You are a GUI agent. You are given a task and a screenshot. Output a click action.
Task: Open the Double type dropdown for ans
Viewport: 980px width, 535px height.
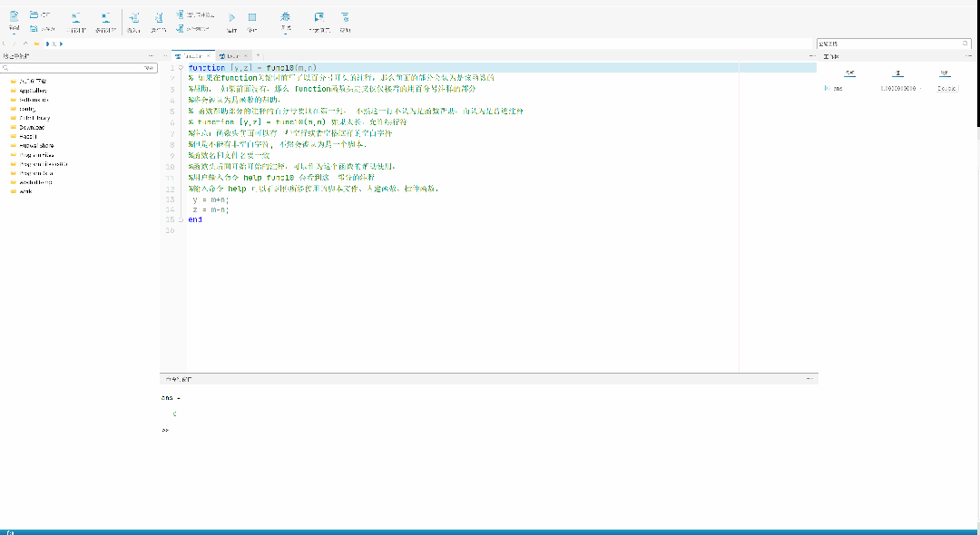pos(946,89)
